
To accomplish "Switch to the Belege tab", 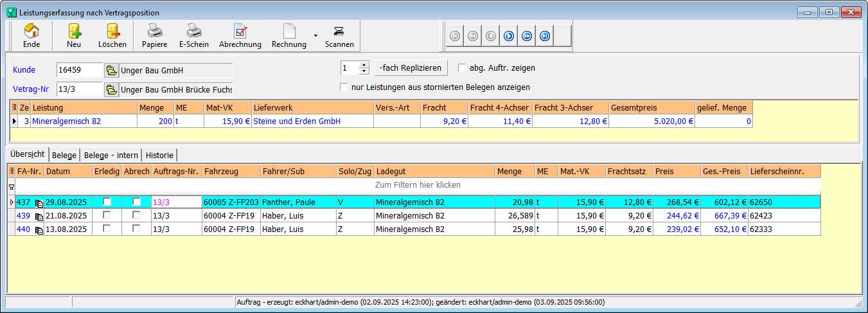I will 64,155.
